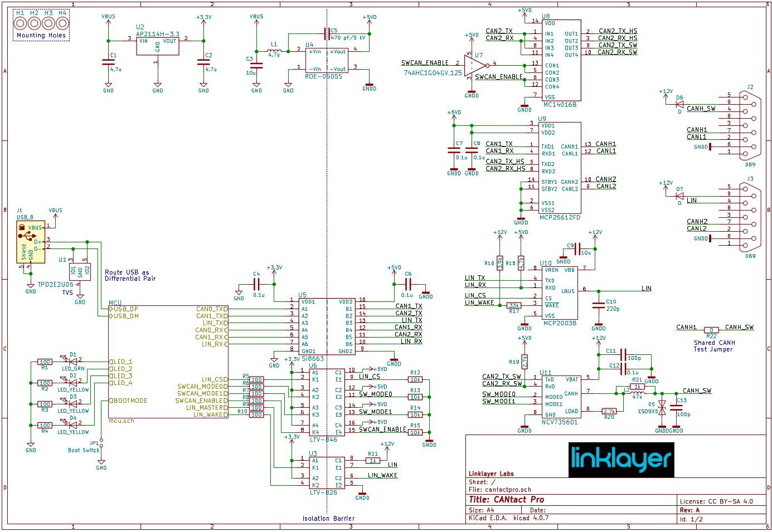Viewport: 772px width, 532px height.
Task: Select resistor R19 2.7k below +5VD
Action: pyautogui.click(x=525, y=362)
